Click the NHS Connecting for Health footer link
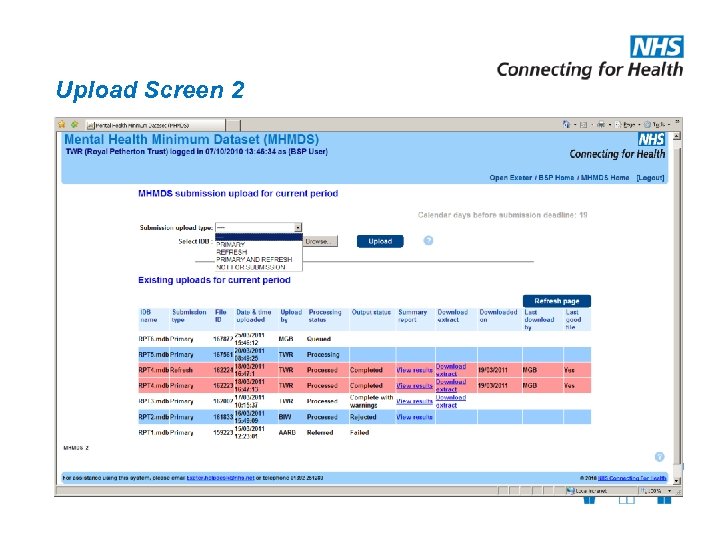Viewport: 720px width, 540px height. [632, 478]
